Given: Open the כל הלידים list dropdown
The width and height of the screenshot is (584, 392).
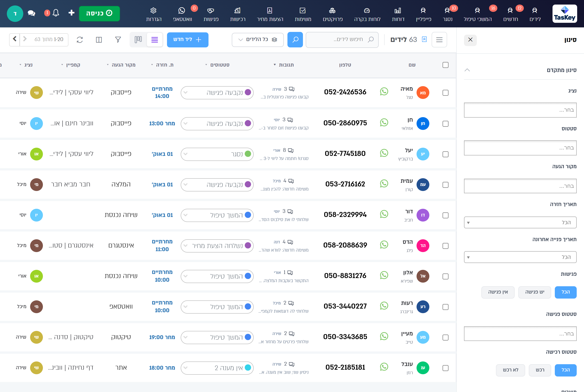Looking at the screenshot, I should click(x=258, y=39).
